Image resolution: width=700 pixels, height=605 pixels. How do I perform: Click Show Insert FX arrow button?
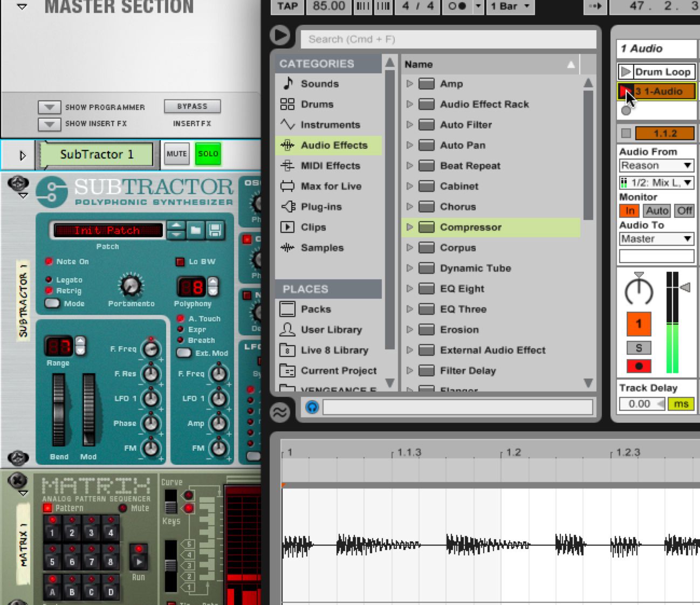pos(49,124)
